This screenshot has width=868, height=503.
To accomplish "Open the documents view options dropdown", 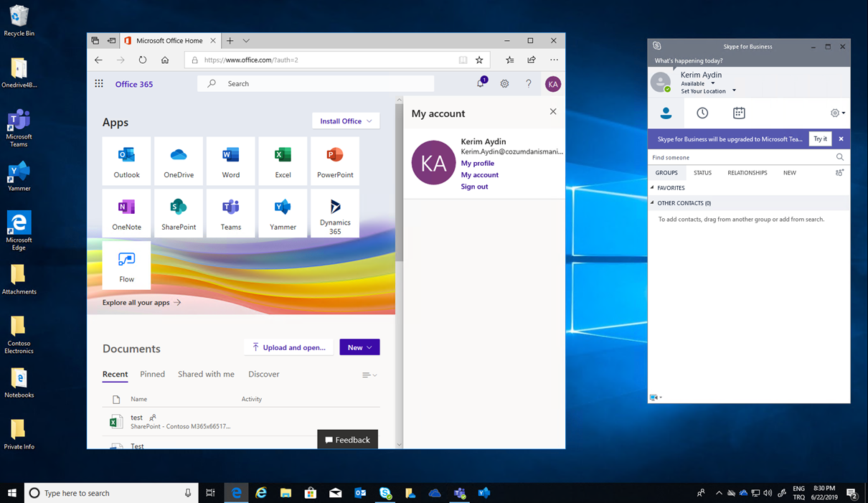I will (x=369, y=375).
